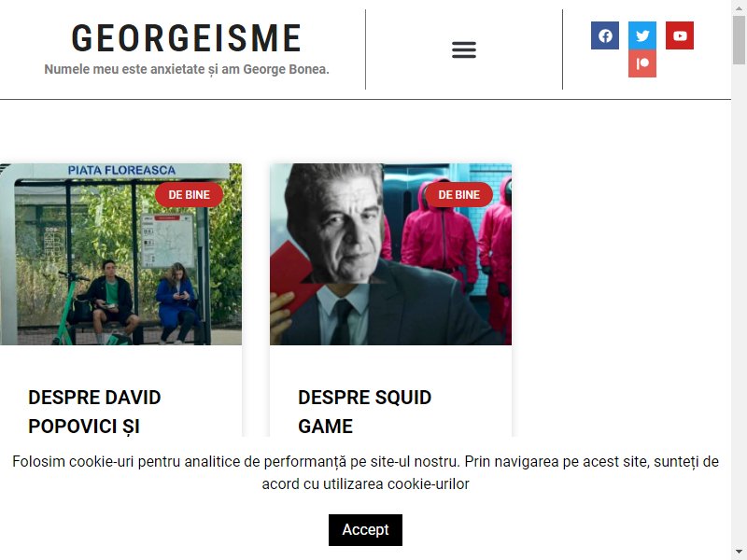Open the Squid Game article thumbnail
Viewport: 747px width, 560px height.
click(x=390, y=254)
